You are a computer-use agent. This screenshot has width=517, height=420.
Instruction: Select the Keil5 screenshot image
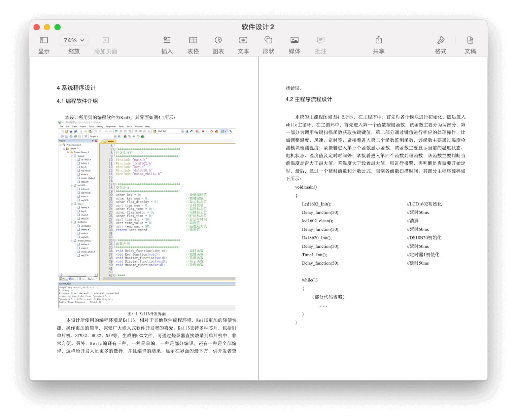[x=147, y=216]
